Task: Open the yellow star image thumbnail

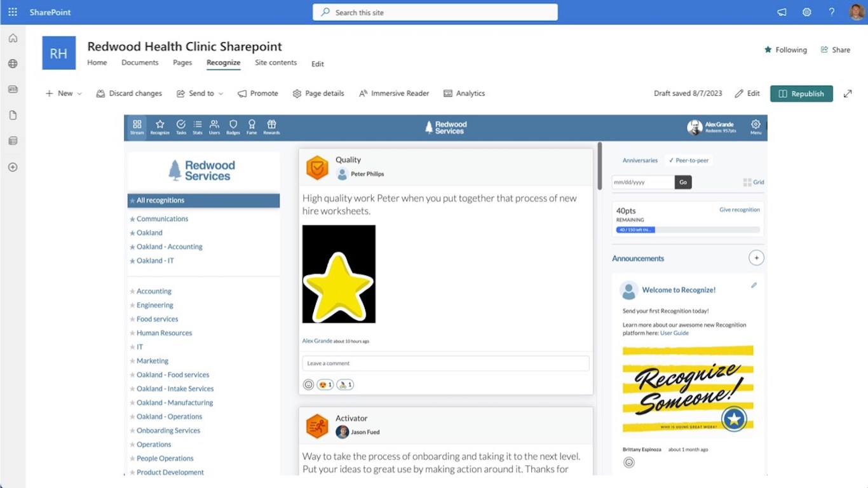Action: click(339, 274)
